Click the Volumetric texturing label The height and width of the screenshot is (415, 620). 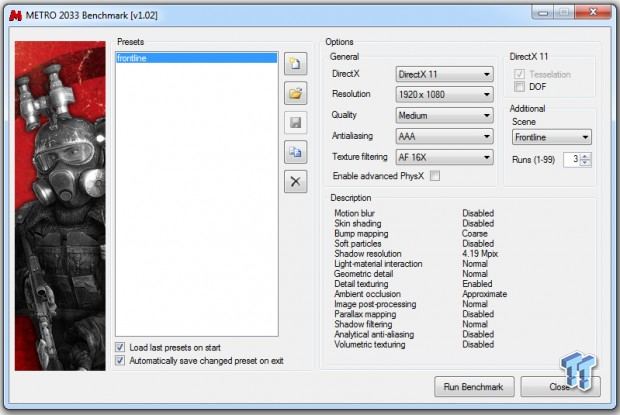point(370,344)
